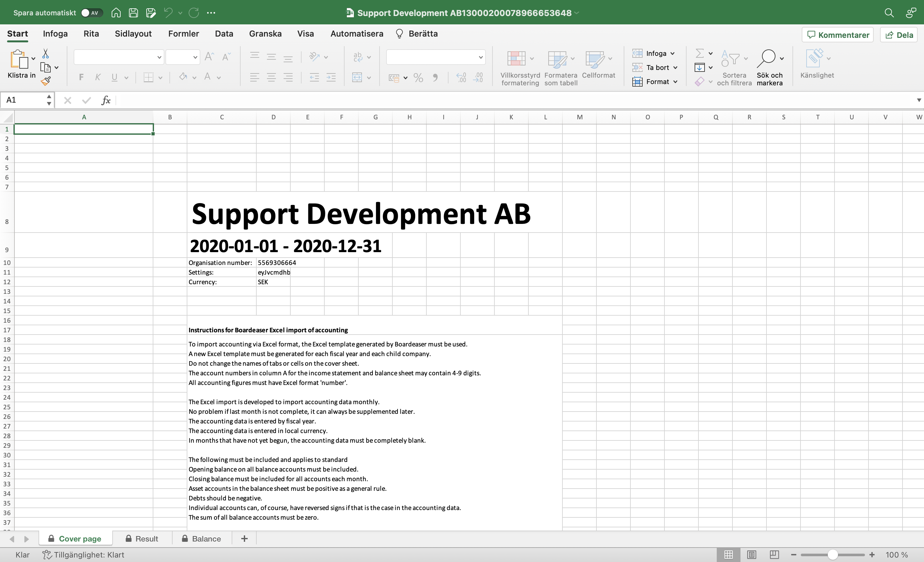Screen dimensions: 924x562
Task: Toggle left text alignment
Action: coord(254,78)
